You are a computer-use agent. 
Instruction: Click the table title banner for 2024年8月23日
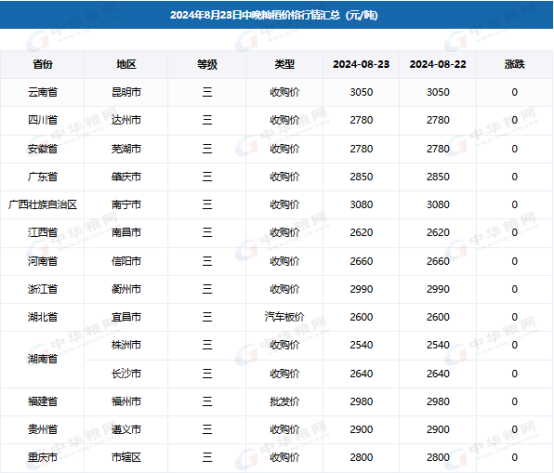(276, 15)
